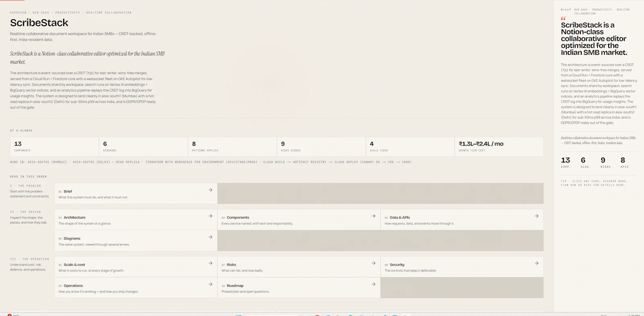Image resolution: width=644 pixels, height=316 pixels.
Task: Click the 9 RISKS stat in side panel
Action: tap(605, 162)
